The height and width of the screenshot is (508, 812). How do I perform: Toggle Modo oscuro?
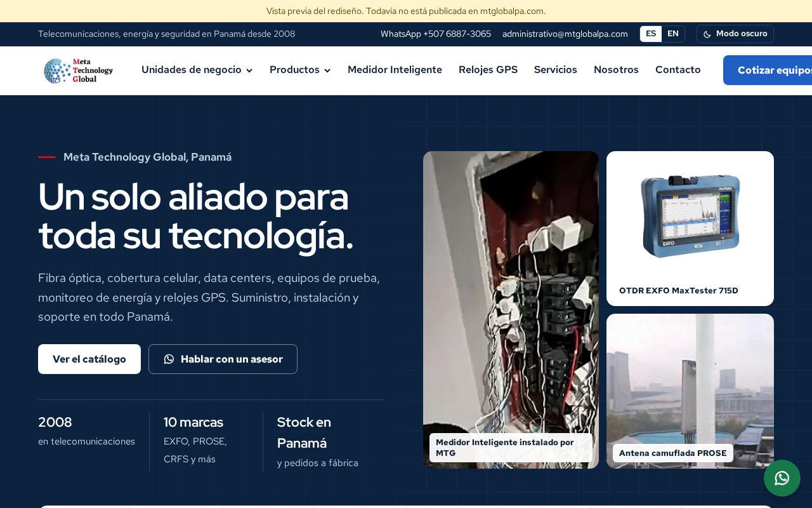pyautogui.click(x=735, y=34)
